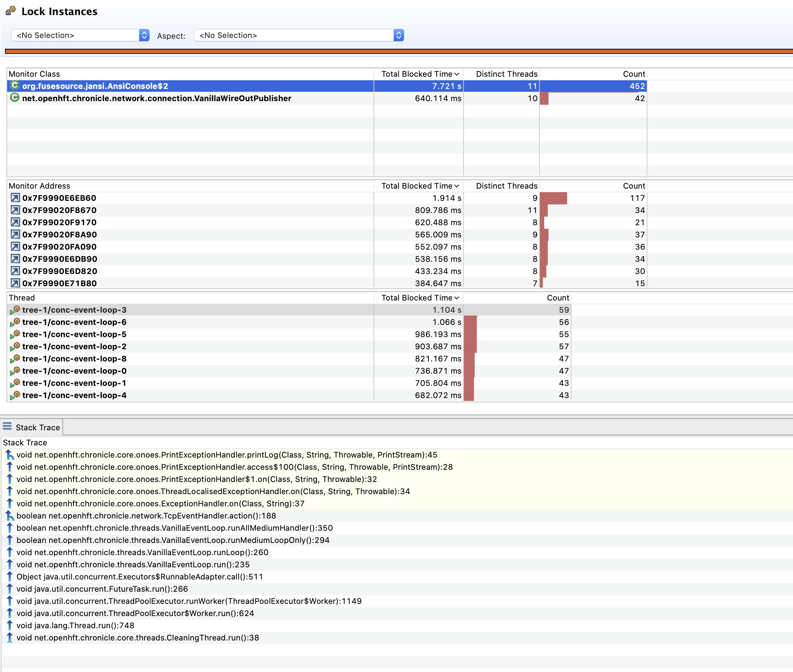
Task: Click the red Count histogram bar showing 117
Action: [554, 198]
